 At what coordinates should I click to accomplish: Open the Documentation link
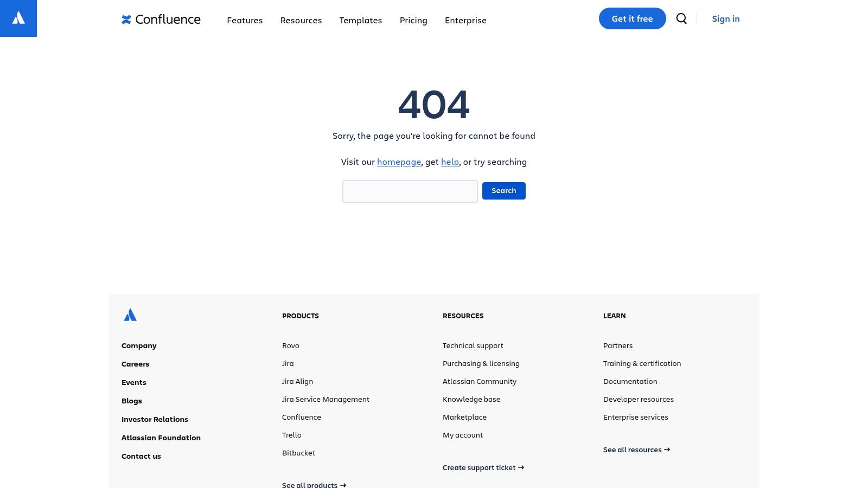(x=630, y=381)
